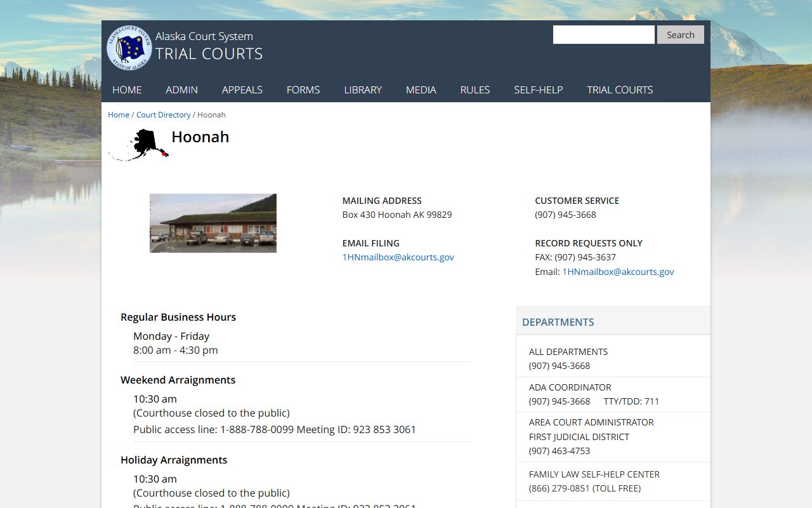Image resolution: width=812 pixels, height=508 pixels.
Task: Open the HOME menu item
Action: click(127, 90)
